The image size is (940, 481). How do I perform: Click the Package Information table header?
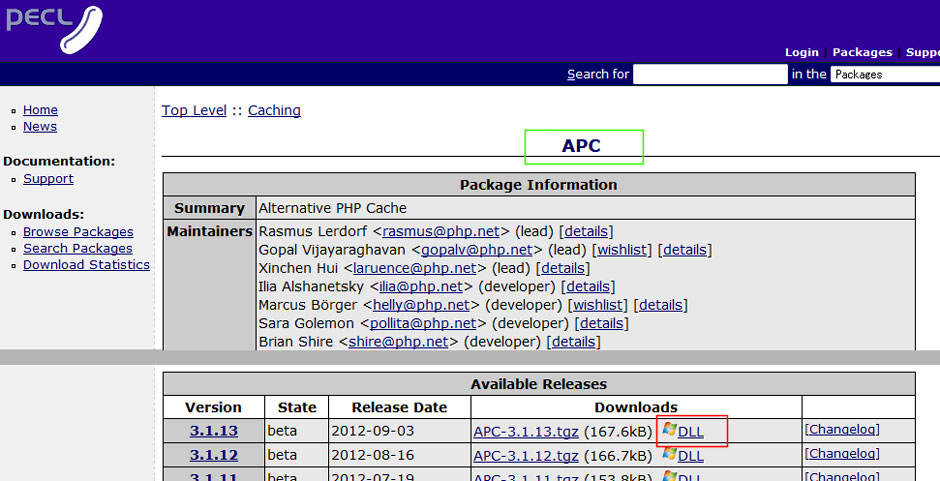click(x=538, y=185)
